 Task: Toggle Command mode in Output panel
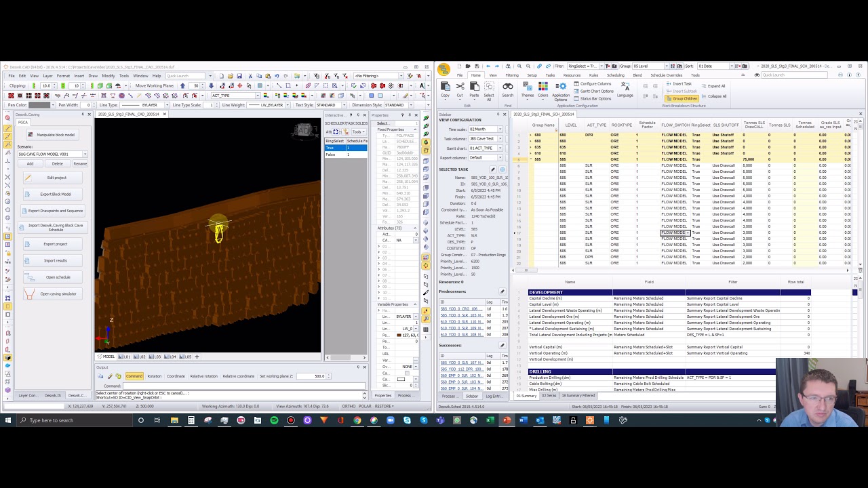pos(134,376)
